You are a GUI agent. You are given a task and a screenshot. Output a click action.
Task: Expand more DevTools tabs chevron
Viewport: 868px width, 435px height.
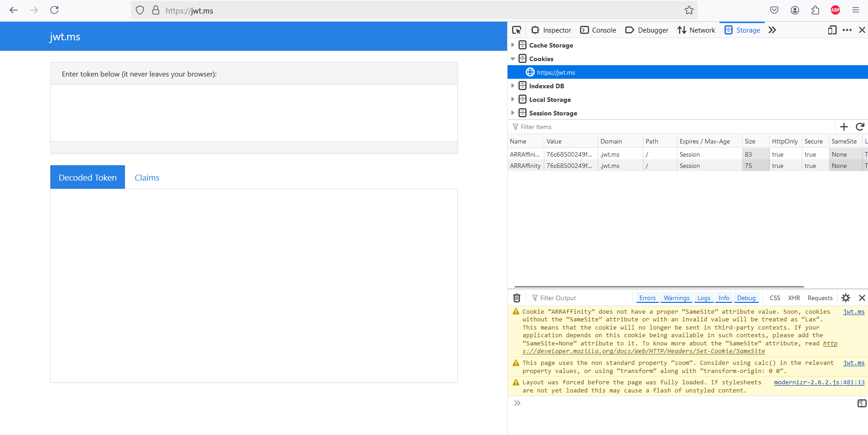click(772, 30)
